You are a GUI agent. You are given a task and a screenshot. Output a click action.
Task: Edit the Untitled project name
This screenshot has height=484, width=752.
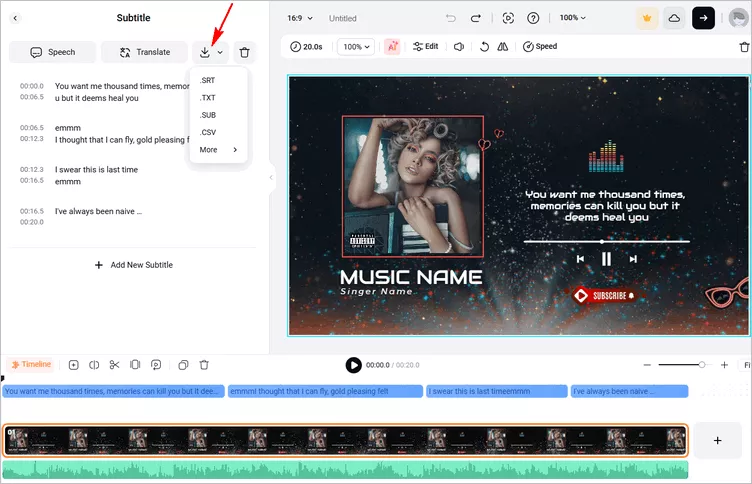coord(342,18)
